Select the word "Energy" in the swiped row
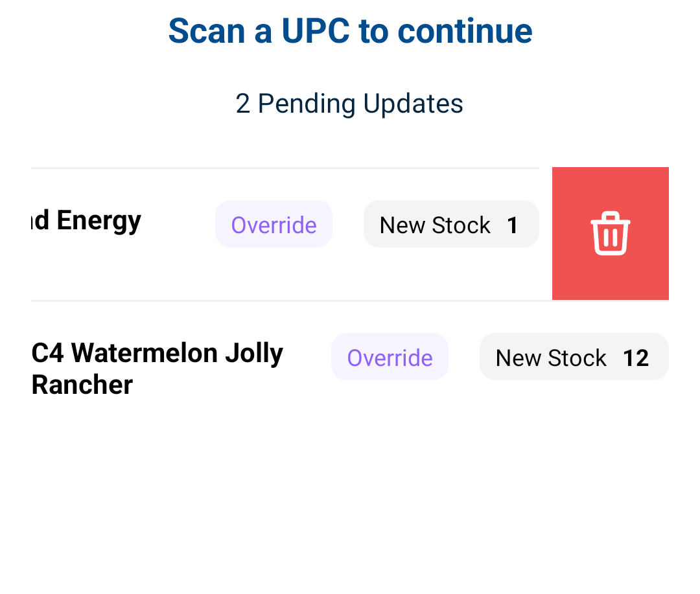The width and height of the screenshot is (700, 594). pos(99,221)
